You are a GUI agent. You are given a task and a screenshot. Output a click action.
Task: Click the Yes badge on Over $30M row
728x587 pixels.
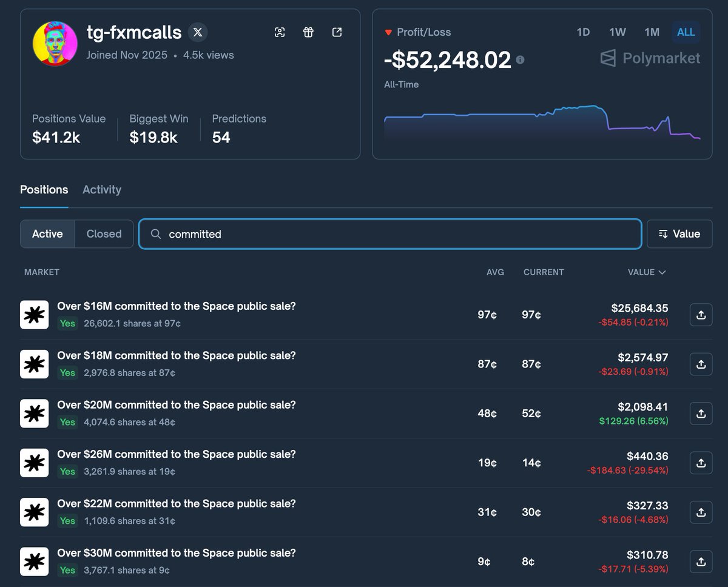[67, 570]
